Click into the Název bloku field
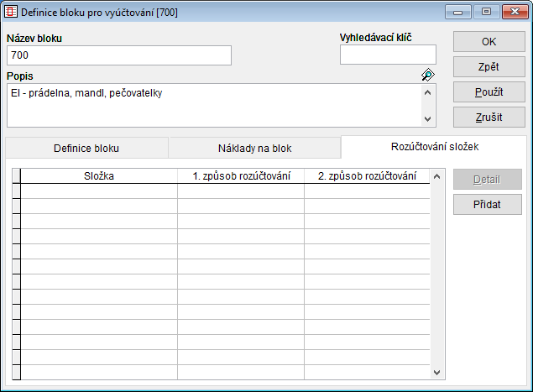This screenshot has width=533, height=392. 118,55
